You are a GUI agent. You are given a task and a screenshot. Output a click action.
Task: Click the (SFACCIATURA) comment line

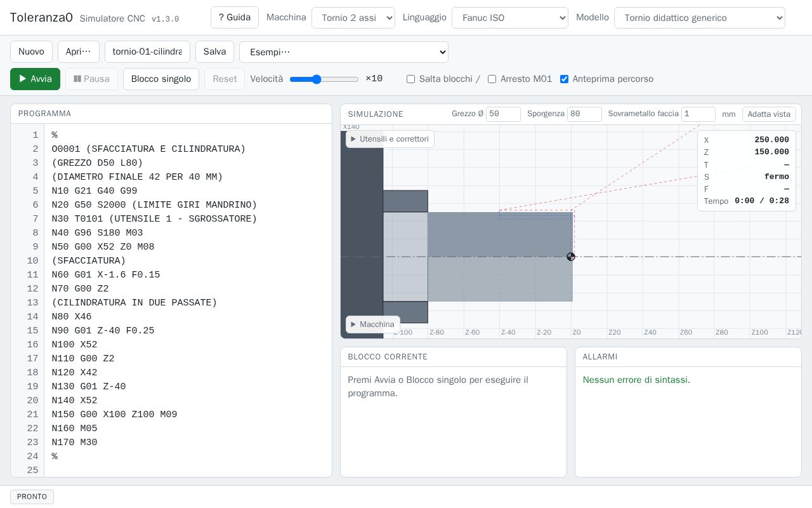click(89, 261)
